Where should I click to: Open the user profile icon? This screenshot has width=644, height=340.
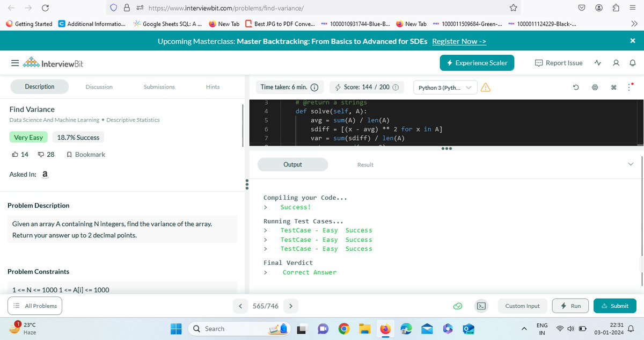click(x=616, y=63)
